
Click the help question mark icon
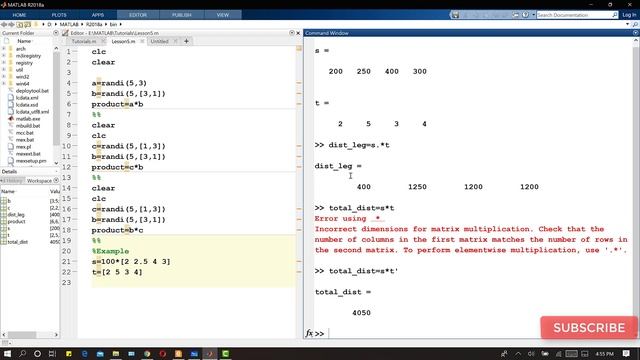(x=525, y=15)
